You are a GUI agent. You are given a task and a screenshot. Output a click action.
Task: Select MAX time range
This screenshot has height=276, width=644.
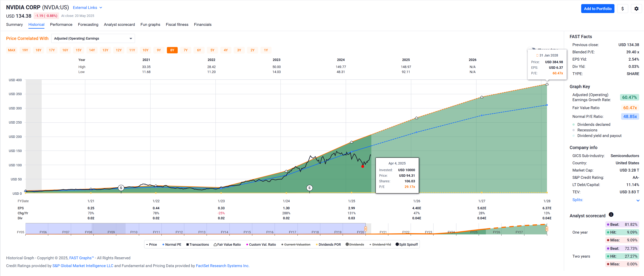click(x=12, y=50)
